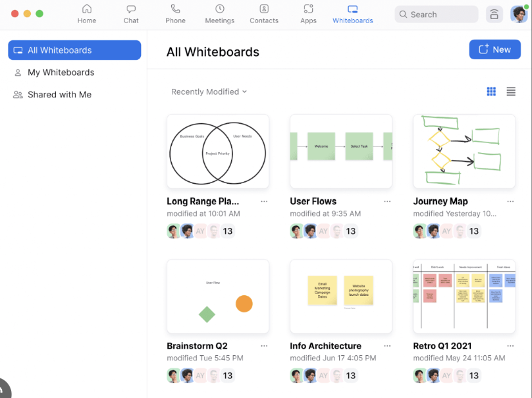This screenshot has width=532, height=398.
Task: Open the profile avatar menu
Action: (x=518, y=14)
